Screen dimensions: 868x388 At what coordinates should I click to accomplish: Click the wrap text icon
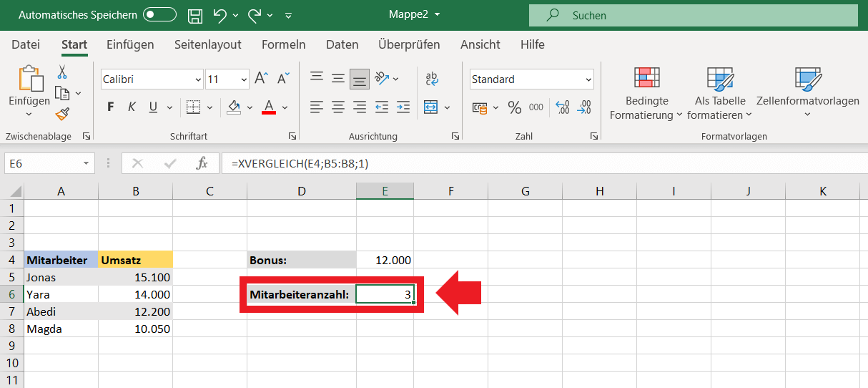[x=431, y=79]
